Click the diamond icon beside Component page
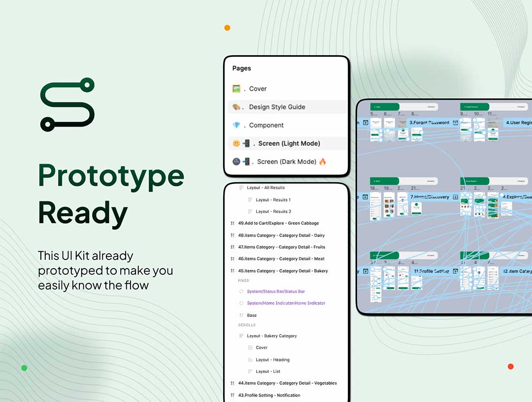Image resolution: width=532 pixels, height=402 pixels. pos(236,125)
